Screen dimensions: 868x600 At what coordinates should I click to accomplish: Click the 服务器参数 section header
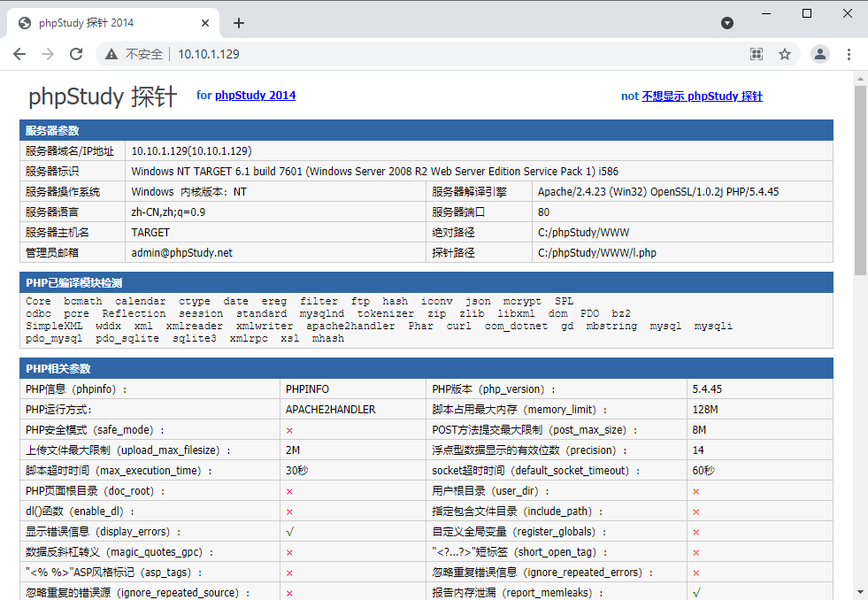tap(426, 131)
